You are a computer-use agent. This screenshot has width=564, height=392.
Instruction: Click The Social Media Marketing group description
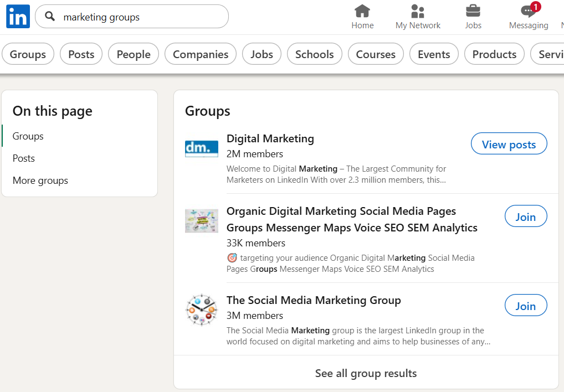(x=358, y=336)
